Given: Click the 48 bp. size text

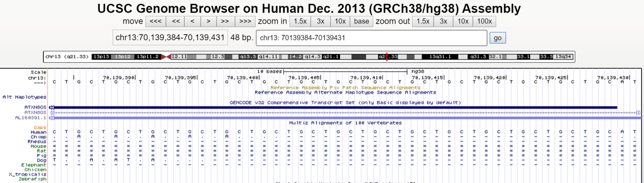Looking at the screenshot, I should point(242,38).
